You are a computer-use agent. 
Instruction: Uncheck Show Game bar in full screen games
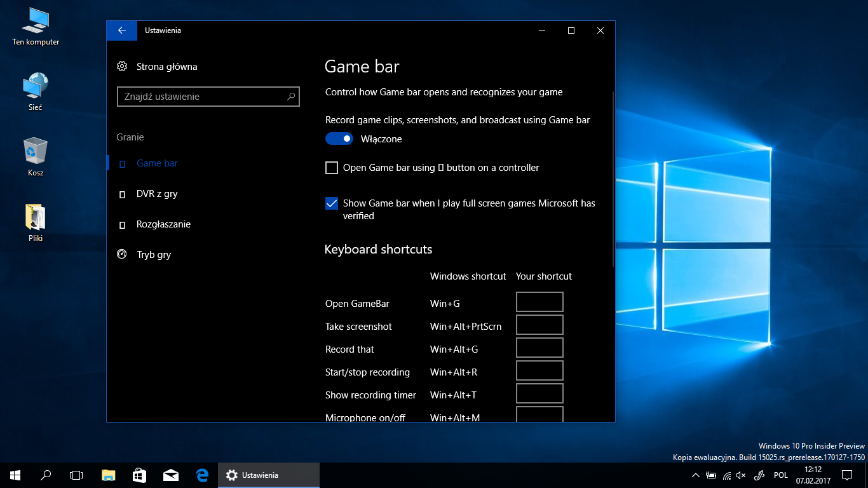332,203
